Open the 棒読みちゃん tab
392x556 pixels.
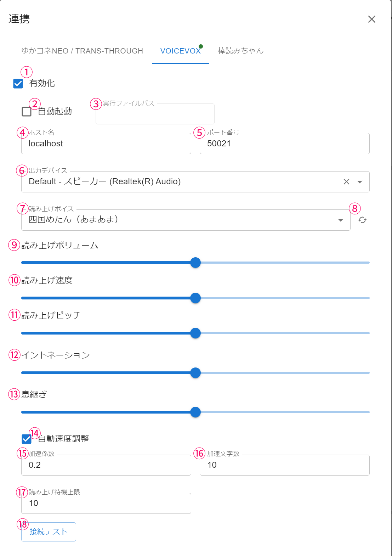pos(241,51)
